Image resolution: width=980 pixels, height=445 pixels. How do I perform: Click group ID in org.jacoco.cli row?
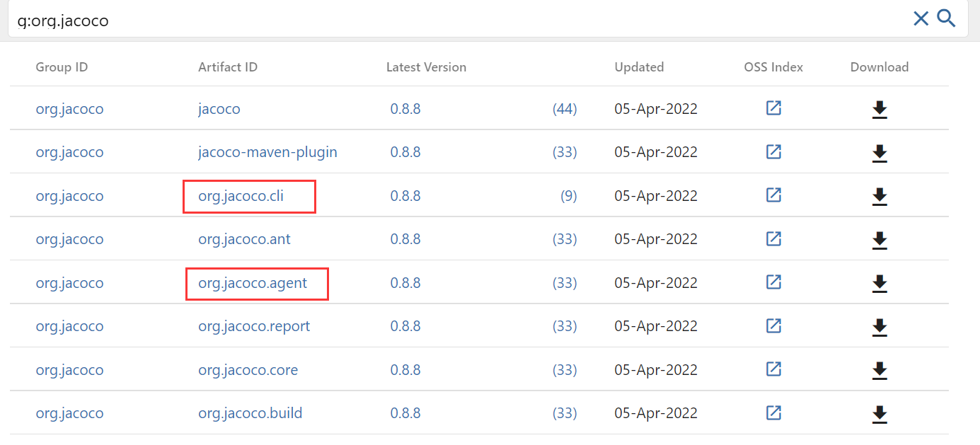coord(69,196)
